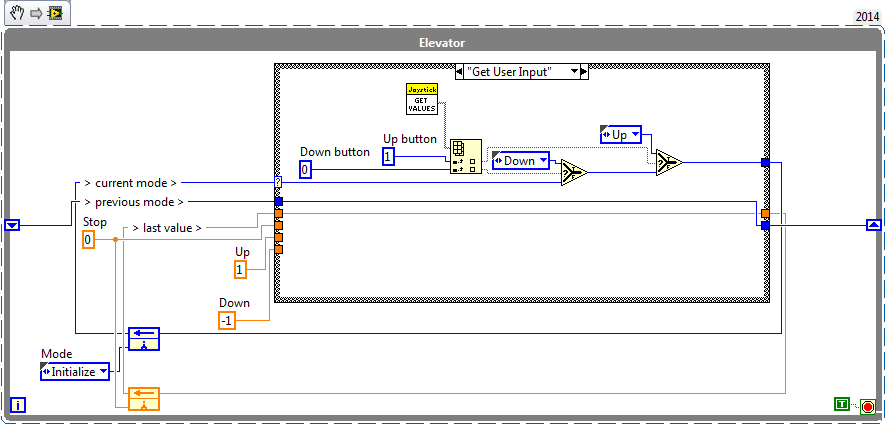Click the Elevator loop label
Viewport: 886px width, 425px height.
click(442, 42)
